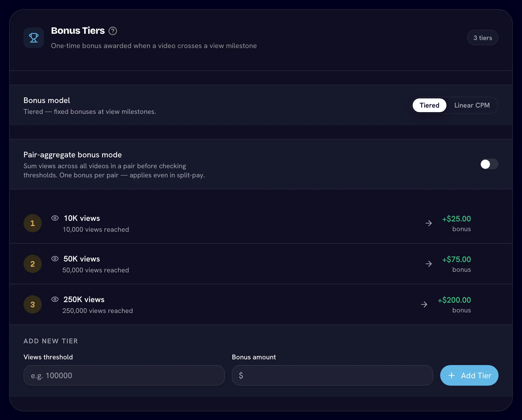Image resolution: width=522 pixels, height=420 pixels.
Task: Click "50,000 views reached" text
Action: 96,270
